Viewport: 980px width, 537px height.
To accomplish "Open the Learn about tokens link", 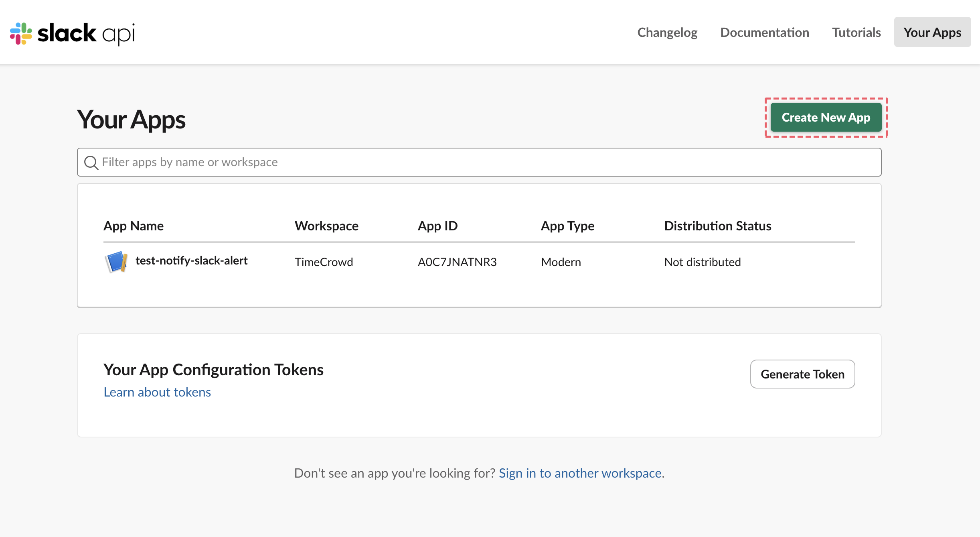I will click(157, 392).
